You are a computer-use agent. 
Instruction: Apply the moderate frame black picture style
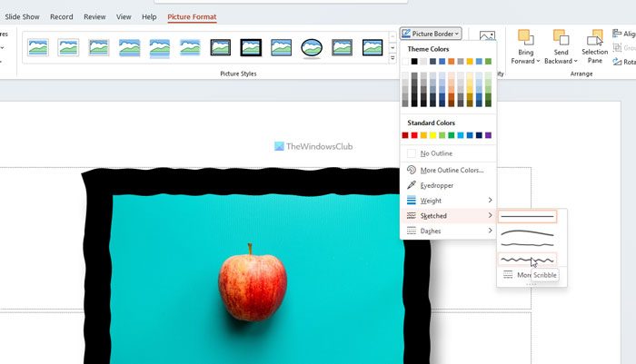pos(373,47)
